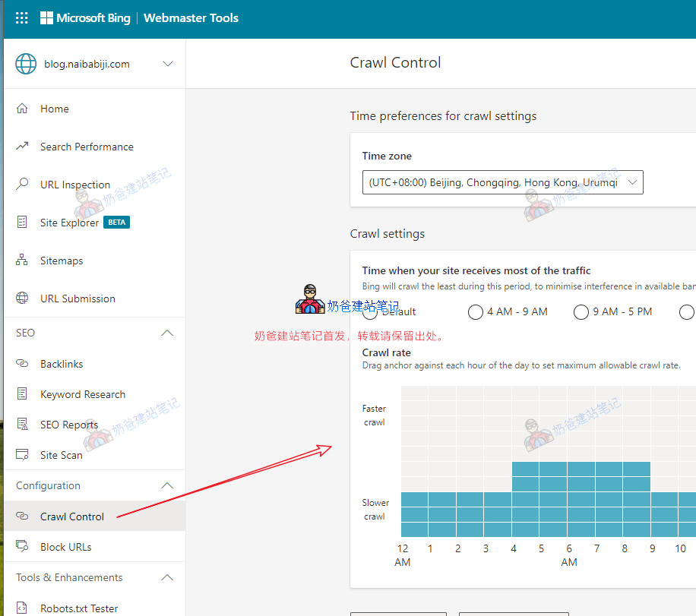Open the SEO Reports page
The image size is (696, 616).
coord(70,425)
